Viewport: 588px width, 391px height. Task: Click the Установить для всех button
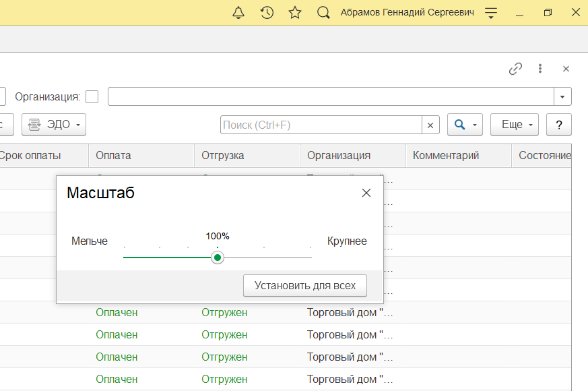coord(304,285)
